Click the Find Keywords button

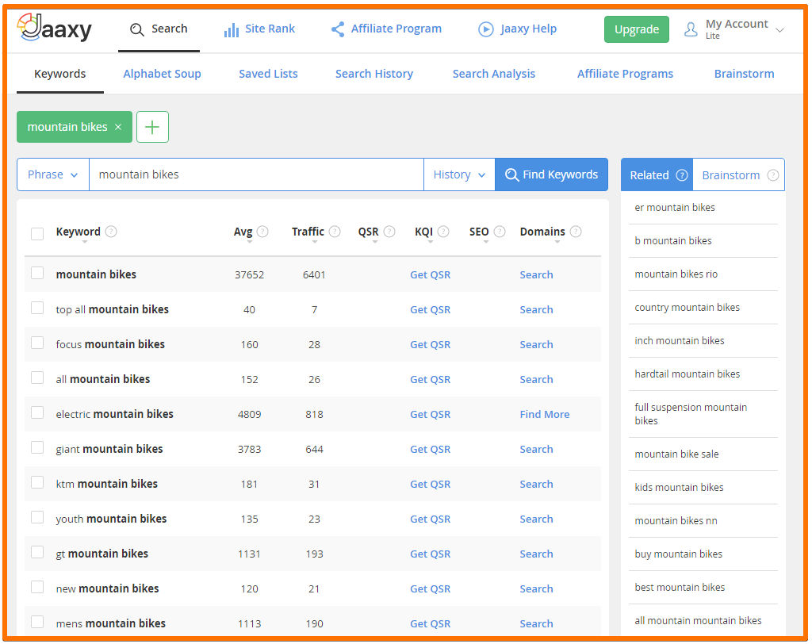click(552, 174)
